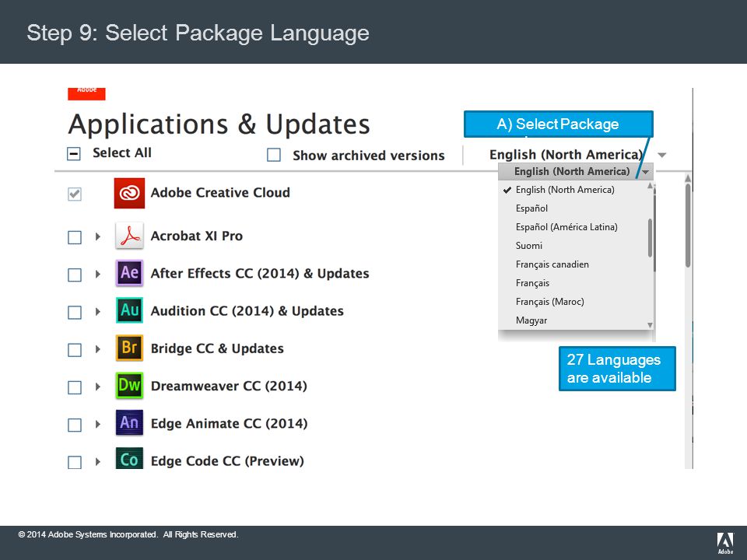
Task: Click the main application list scrollbar thumb
Action: pyautogui.click(x=687, y=226)
